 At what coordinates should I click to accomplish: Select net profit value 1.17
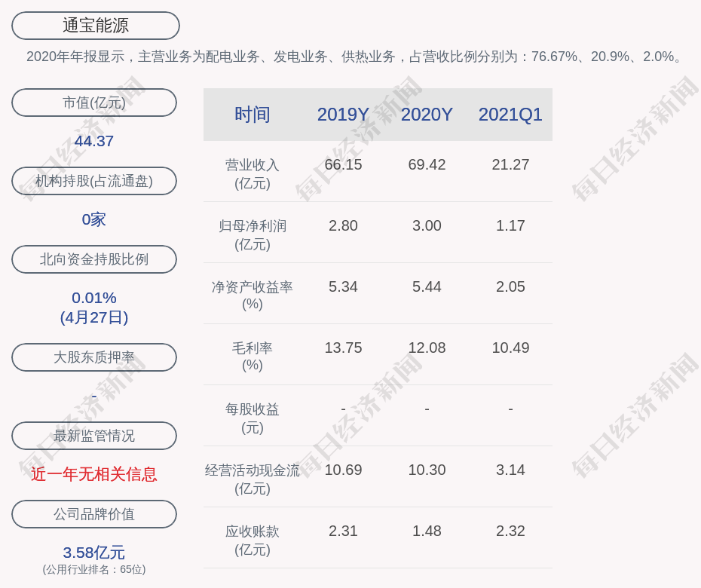[510, 226]
